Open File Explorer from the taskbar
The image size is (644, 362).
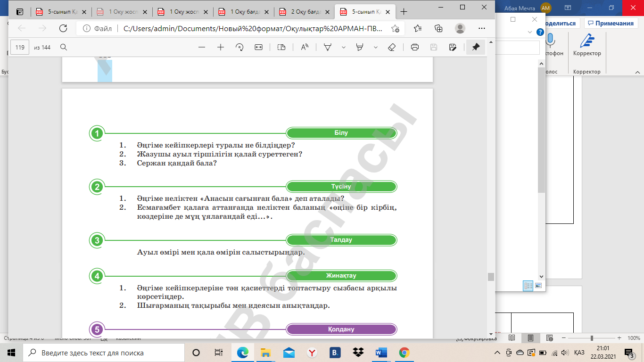(266, 353)
